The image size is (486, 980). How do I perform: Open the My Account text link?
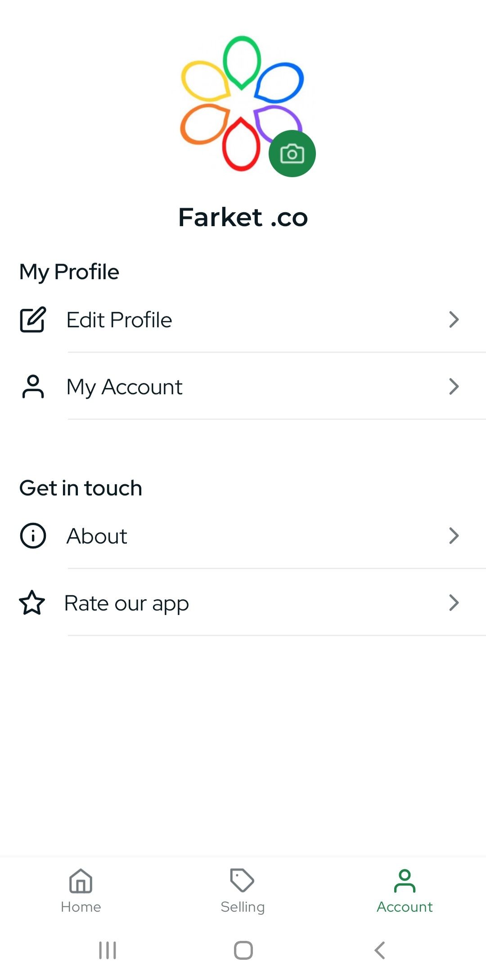(124, 387)
